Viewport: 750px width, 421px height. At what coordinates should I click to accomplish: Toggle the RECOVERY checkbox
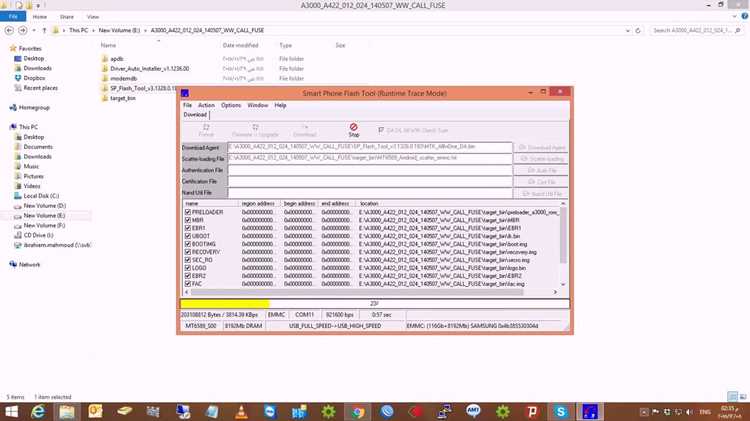188,252
